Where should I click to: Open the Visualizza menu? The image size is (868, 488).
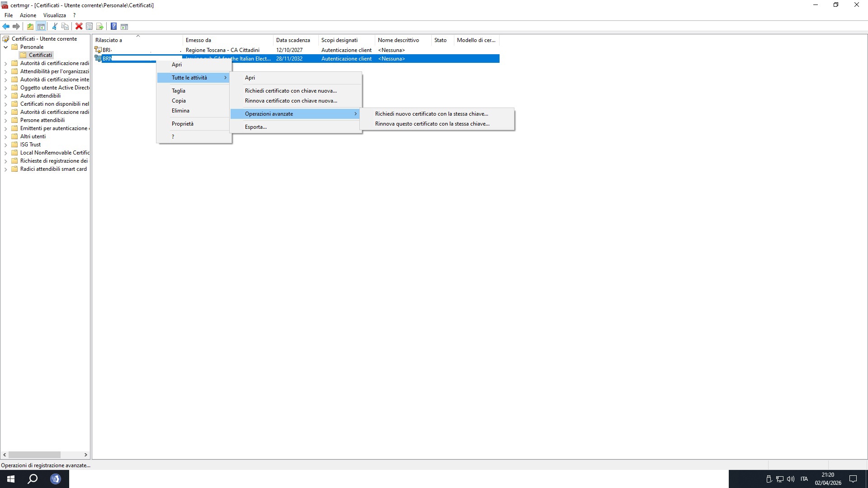(55, 15)
